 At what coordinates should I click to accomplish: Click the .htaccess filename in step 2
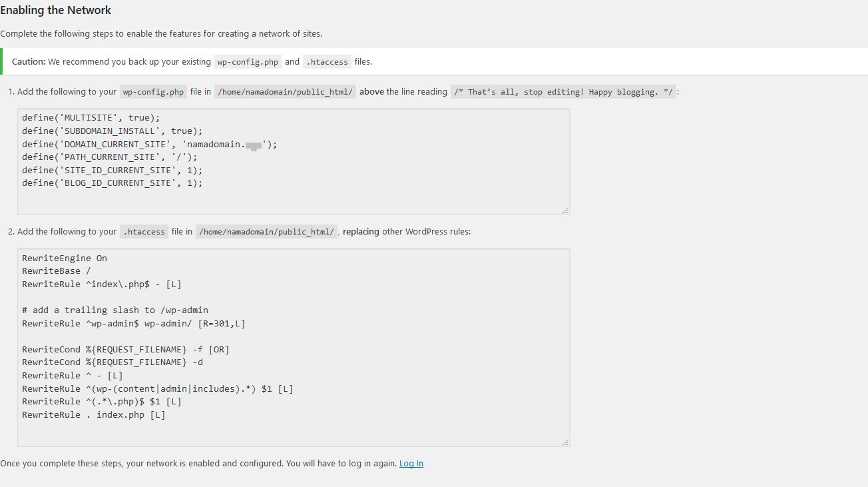[x=144, y=233]
